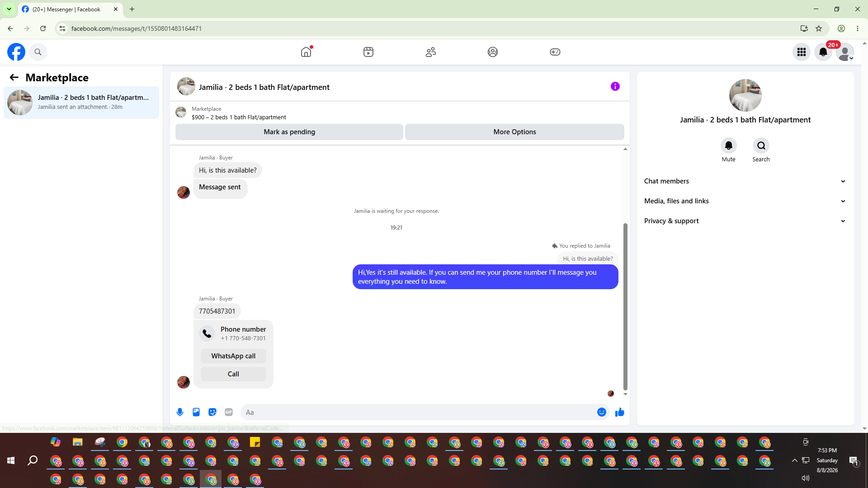Choose a sticker from the sticker icon
Viewport: 868px width, 488px height.
[212, 412]
